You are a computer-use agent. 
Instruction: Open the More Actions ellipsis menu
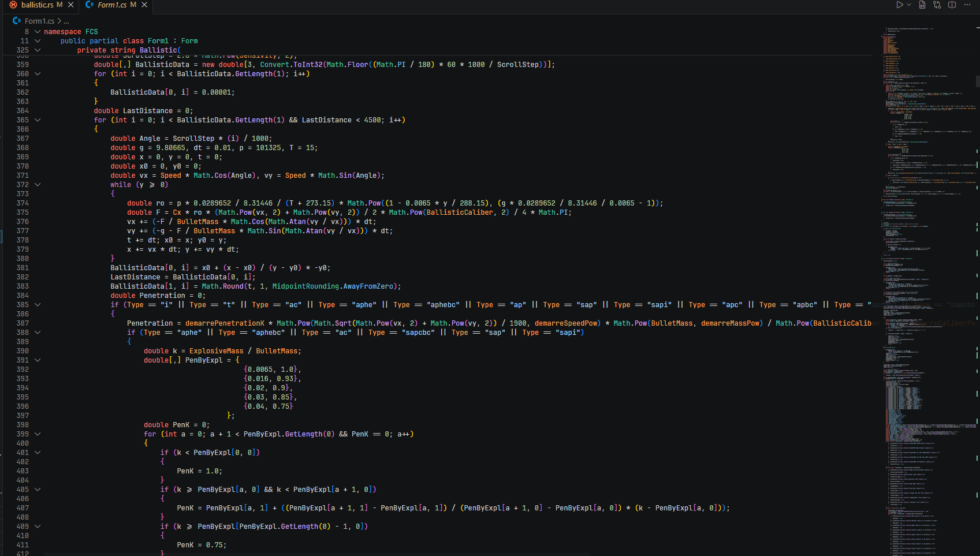[x=967, y=5]
